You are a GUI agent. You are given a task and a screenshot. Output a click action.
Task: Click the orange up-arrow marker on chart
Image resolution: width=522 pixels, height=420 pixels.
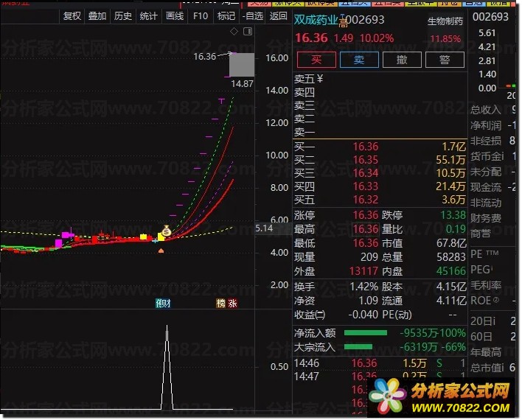pyautogui.click(x=161, y=251)
